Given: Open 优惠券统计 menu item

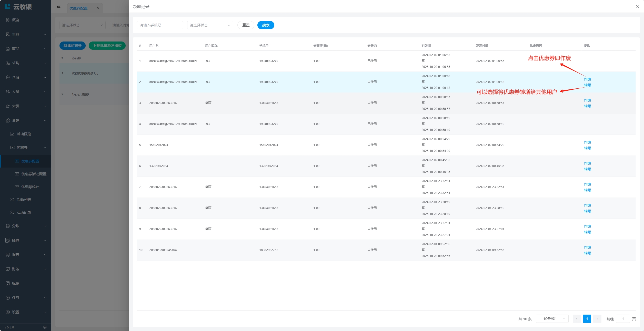Looking at the screenshot, I should pyautogui.click(x=30, y=187).
